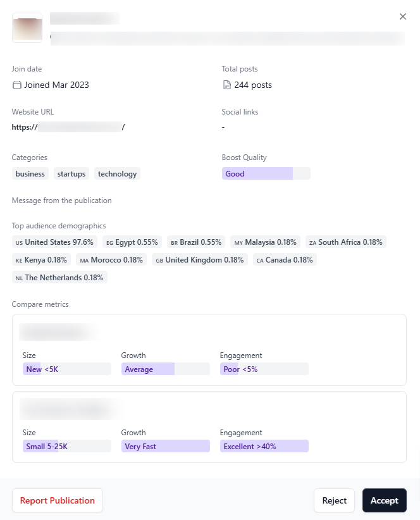
Task: Click the Good boost quality bar
Action: pos(266,173)
